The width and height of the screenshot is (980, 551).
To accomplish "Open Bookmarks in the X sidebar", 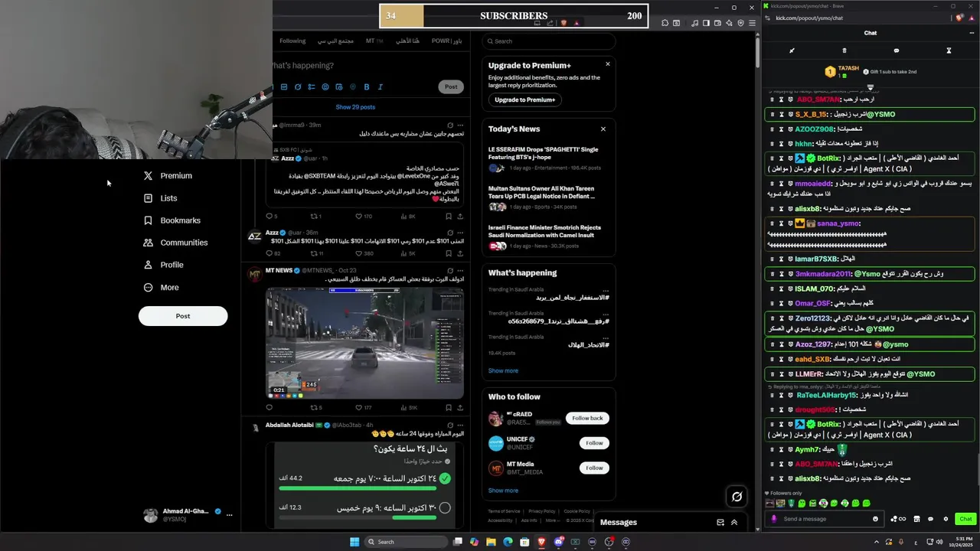I will tap(171, 220).
